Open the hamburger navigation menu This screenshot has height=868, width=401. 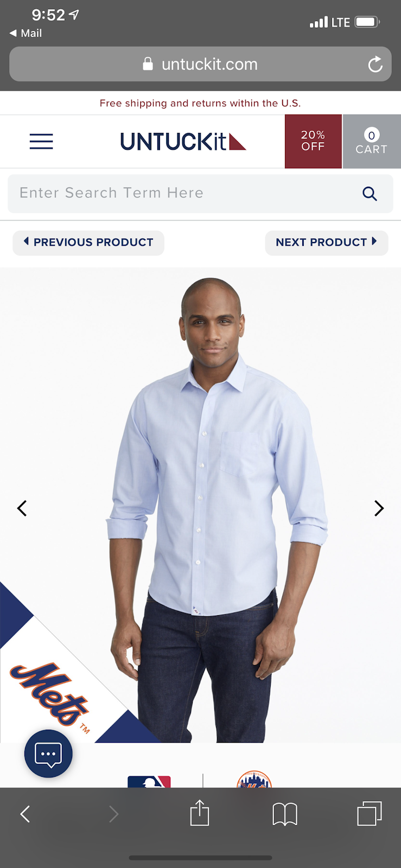coord(41,142)
